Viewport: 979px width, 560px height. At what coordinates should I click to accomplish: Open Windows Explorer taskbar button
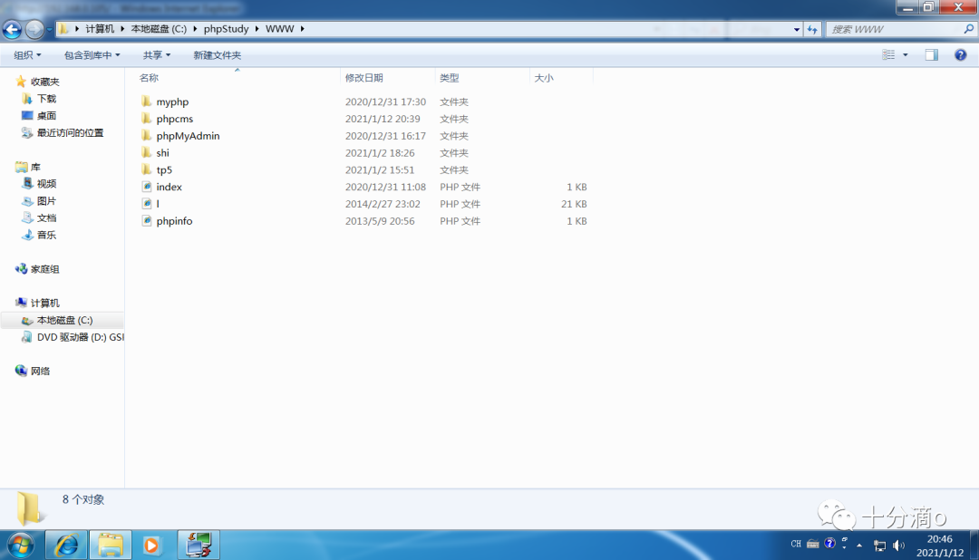111,546
